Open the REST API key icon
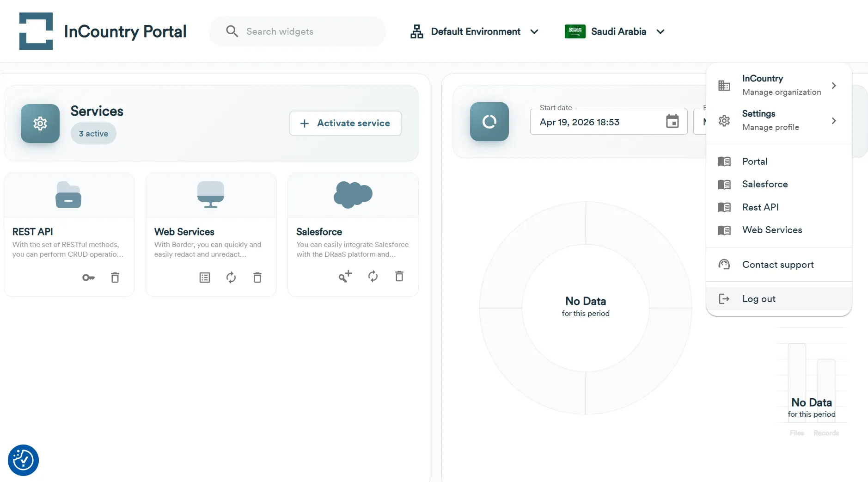Viewport: 868px width, 482px height. coord(88,278)
